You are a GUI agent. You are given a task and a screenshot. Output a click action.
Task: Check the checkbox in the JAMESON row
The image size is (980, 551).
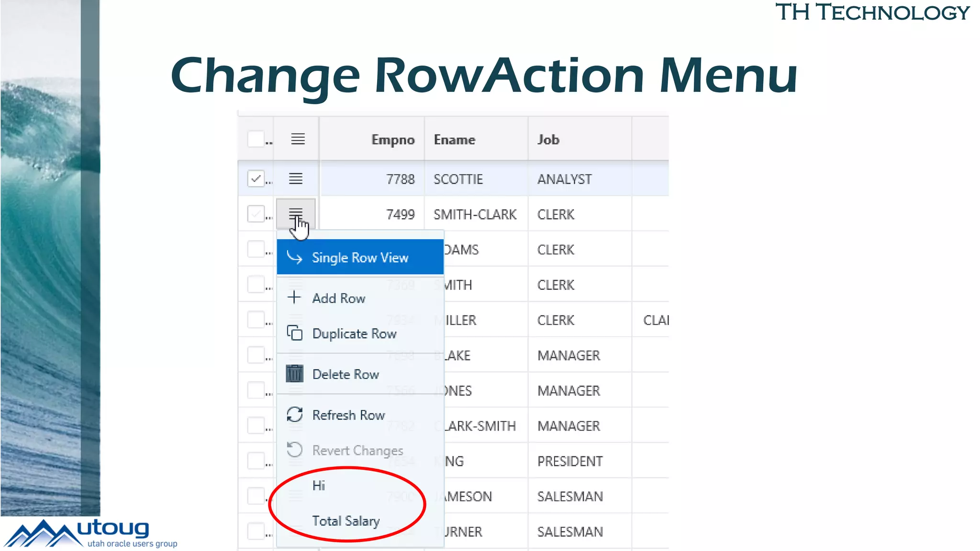point(256,496)
